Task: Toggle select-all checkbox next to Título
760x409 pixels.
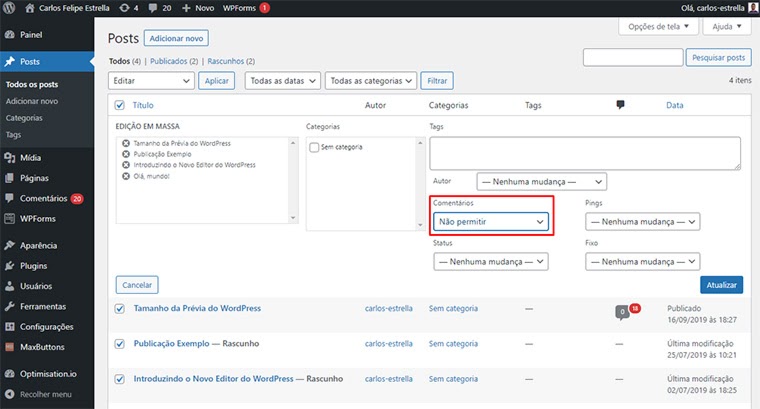Action: [120, 105]
